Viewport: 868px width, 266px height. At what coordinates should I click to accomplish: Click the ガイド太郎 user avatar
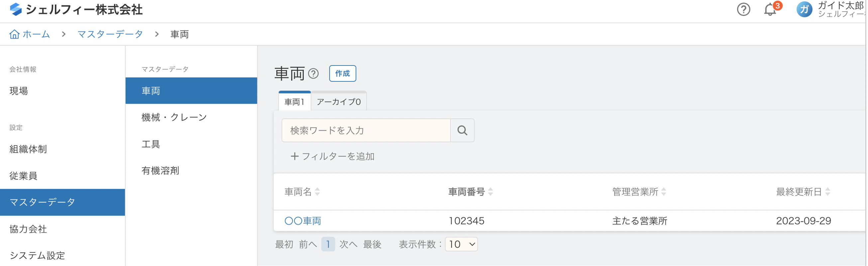(x=804, y=10)
